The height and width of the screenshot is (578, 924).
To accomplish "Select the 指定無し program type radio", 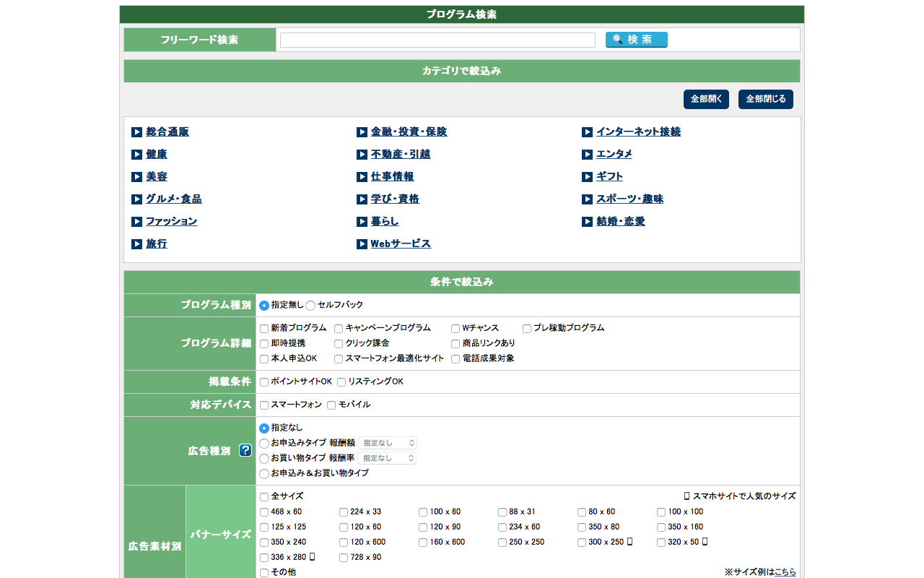I will point(264,306).
